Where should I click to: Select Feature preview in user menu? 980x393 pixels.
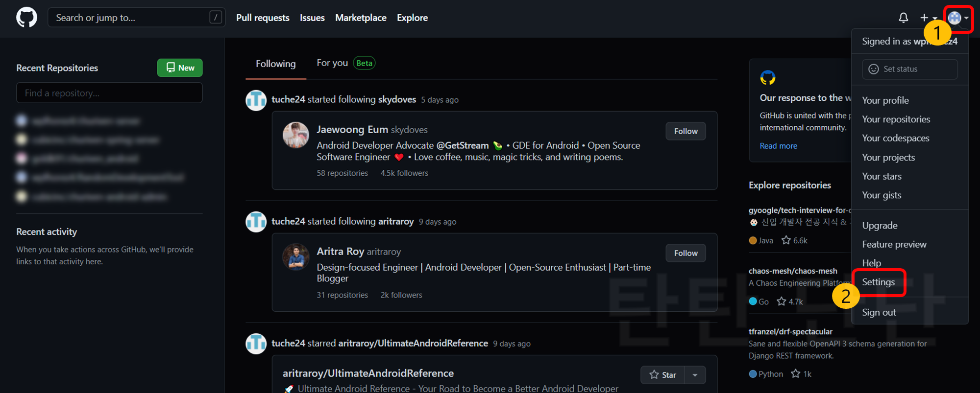[894, 244]
